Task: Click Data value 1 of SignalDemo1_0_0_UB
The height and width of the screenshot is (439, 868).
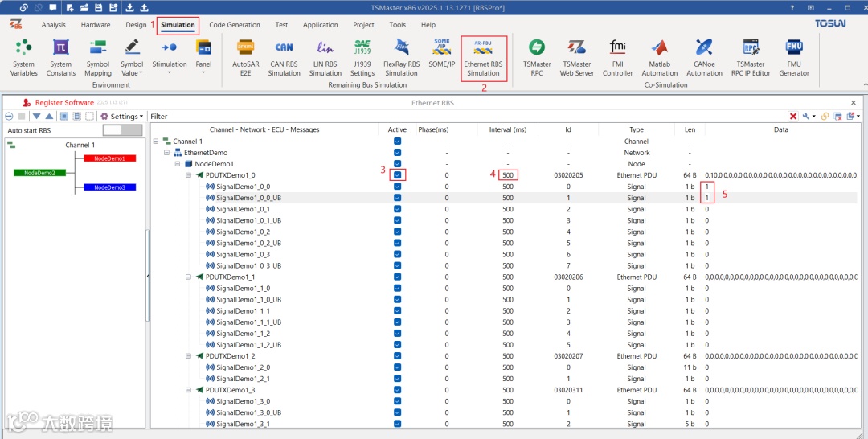Action: pyautogui.click(x=707, y=198)
